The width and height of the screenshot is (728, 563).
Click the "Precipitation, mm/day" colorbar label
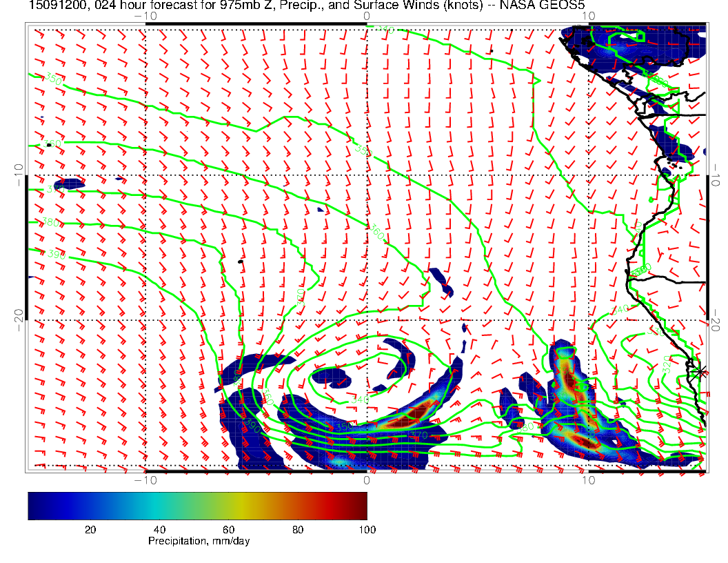199,541
